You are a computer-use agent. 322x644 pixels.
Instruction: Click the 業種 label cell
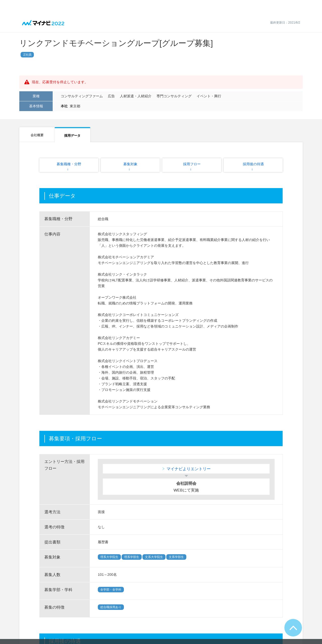[x=36, y=96]
